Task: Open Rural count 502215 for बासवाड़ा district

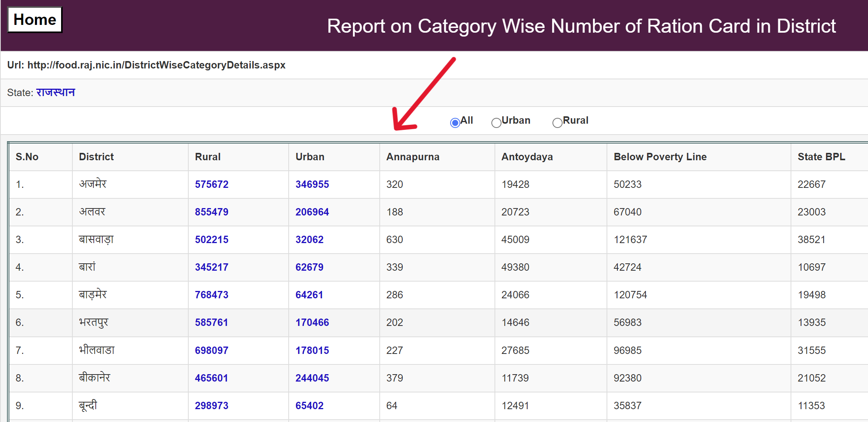Action: click(211, 240)
